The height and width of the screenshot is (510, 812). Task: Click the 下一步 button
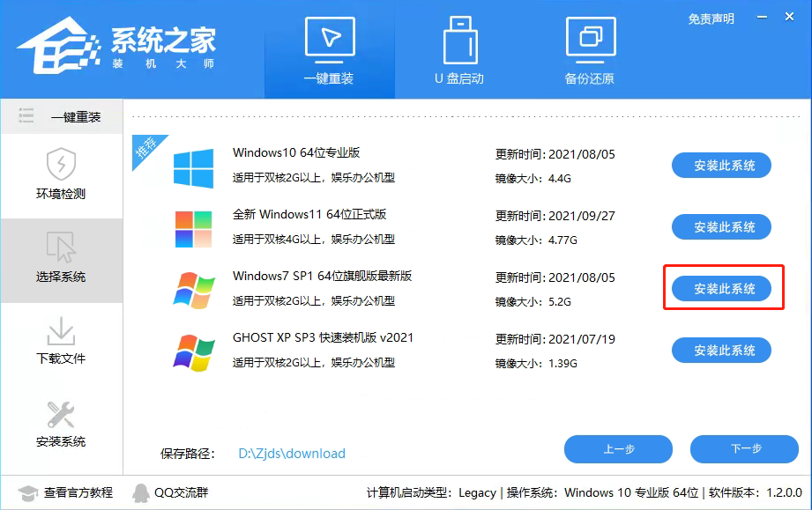tap(744, 449)
